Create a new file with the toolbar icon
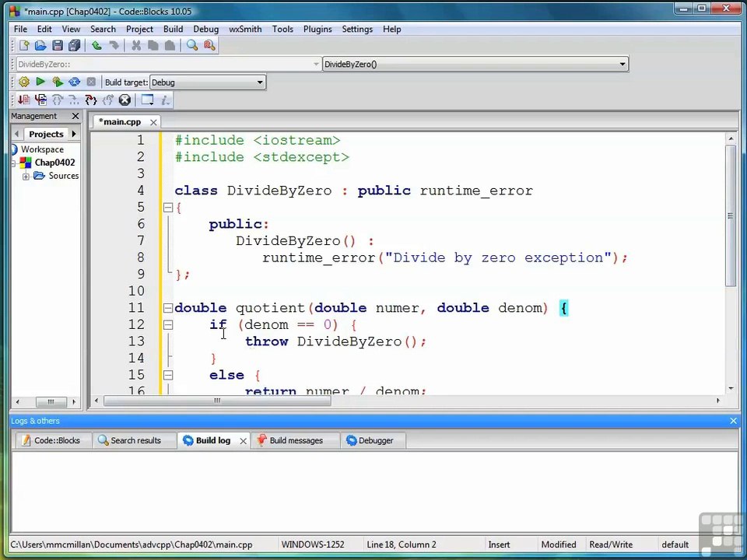The height and width of the screenshot is (560, 747). click(24, 46)
